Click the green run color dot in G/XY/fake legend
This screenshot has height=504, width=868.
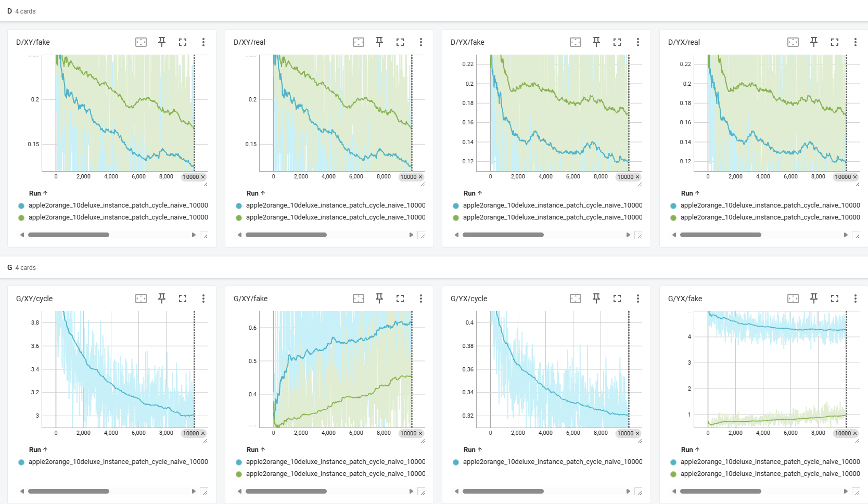[239, 474]
